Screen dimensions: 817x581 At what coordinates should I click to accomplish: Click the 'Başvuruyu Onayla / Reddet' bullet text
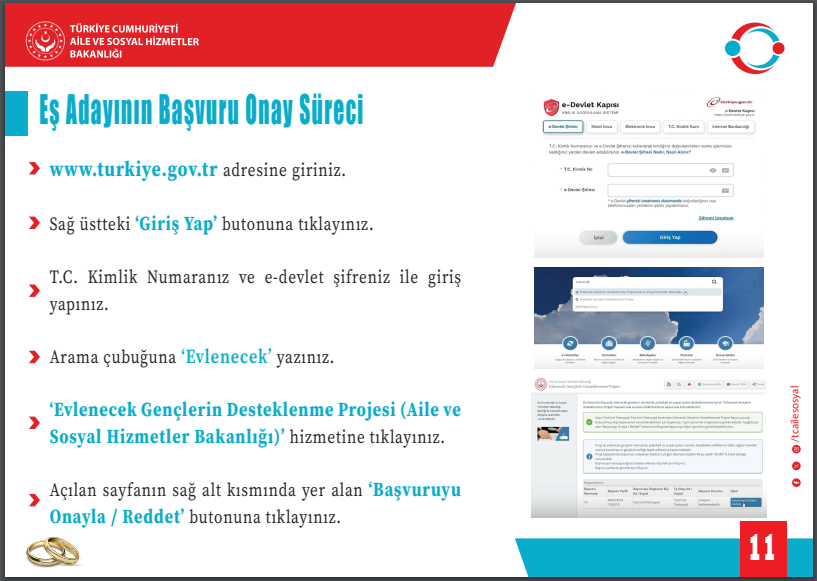coord(255,503)
